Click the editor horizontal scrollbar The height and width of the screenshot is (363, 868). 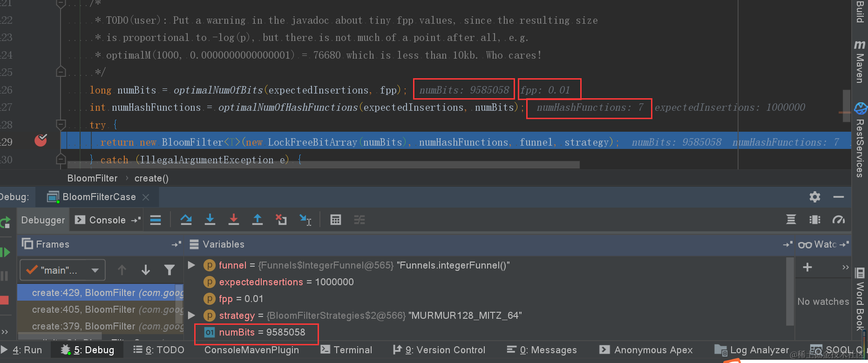coord(324,165)
